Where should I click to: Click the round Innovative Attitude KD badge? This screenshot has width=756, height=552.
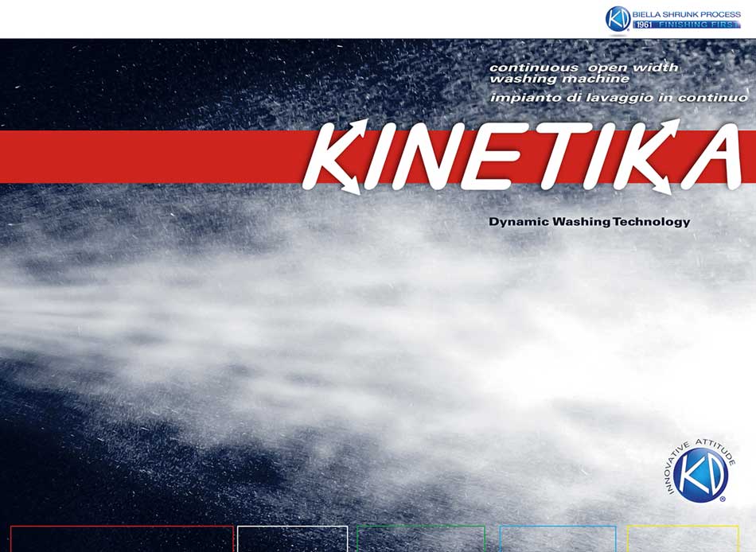point(700,472)
